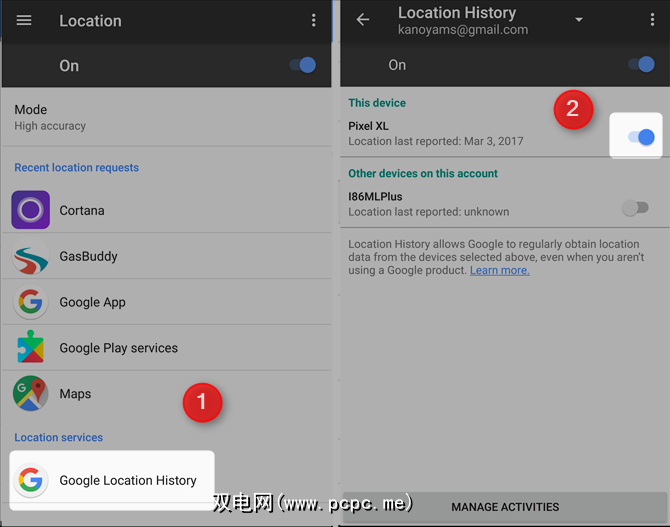Tap the Maps app icon

coord(30,393)
